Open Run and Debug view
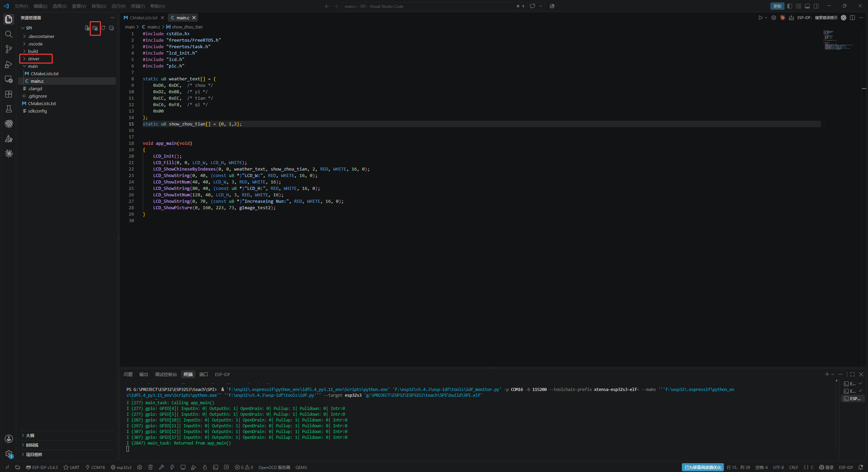 pyautogui.click(x=9, y=64)
